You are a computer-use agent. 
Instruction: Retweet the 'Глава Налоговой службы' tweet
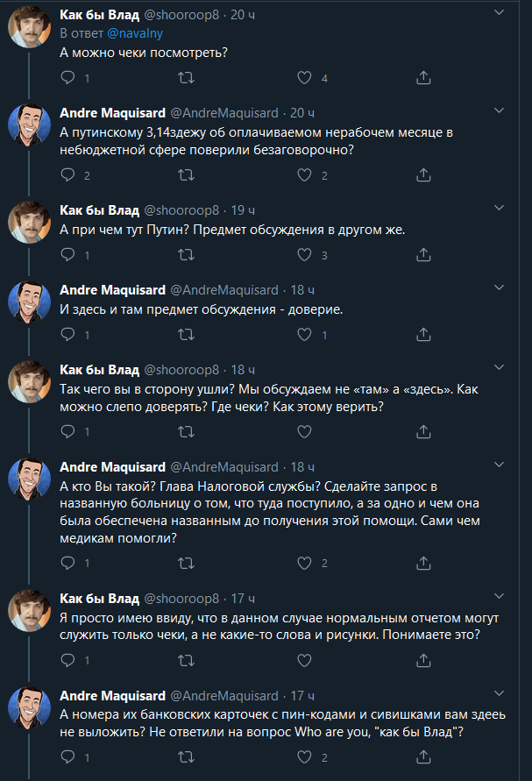(186, 563)
